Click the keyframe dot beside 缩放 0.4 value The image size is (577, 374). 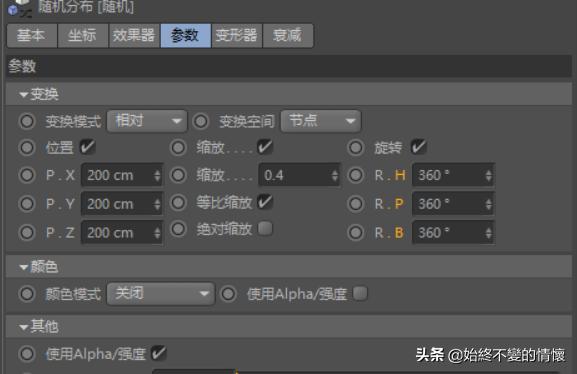[179, 175]
